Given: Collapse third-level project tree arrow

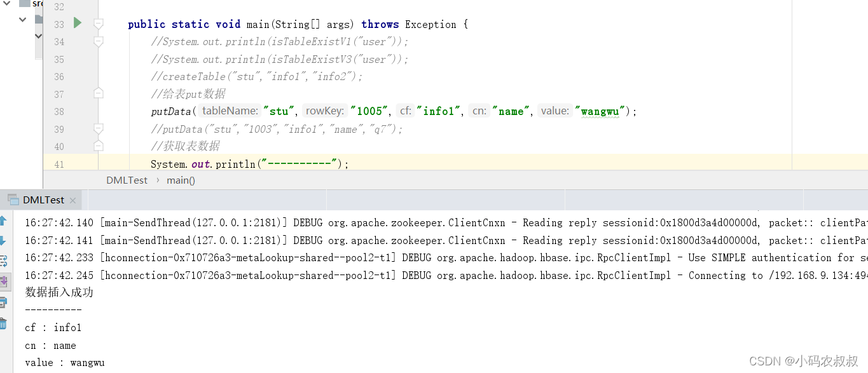Looking at the screenshot, I should [38, 36].
